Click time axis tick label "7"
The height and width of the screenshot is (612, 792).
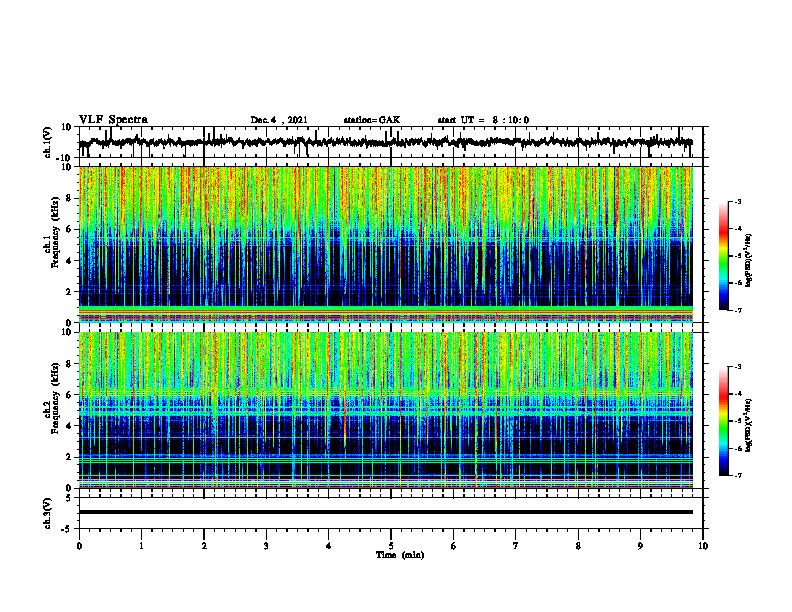(x=516, y=546)
